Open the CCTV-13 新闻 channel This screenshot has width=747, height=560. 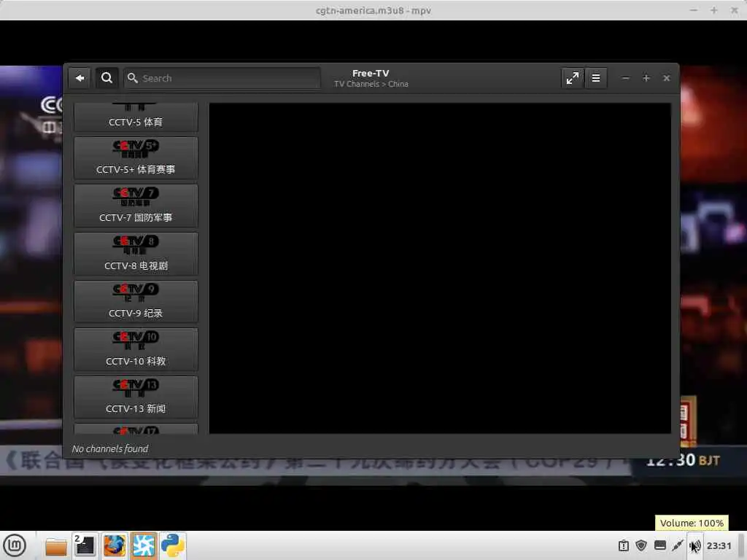tap(136, 397)
